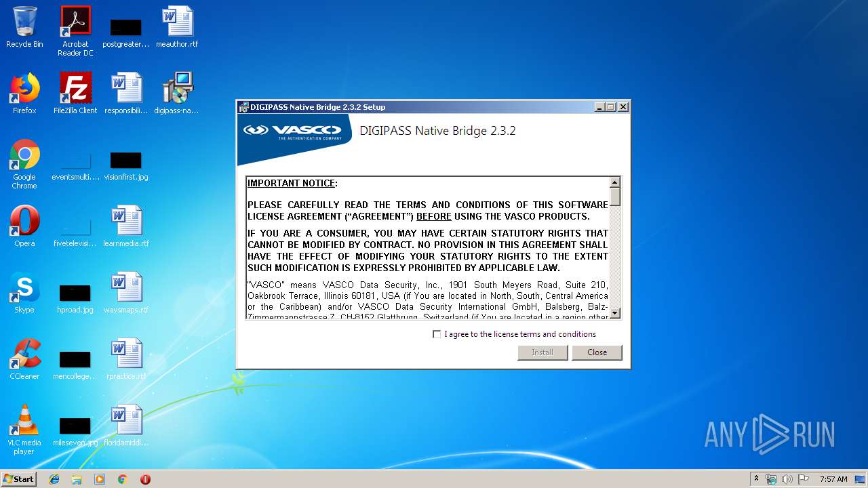The width and height of the screenshot is (868, 488).
Task: Open VLC media player shortcut
Action: point(24,430)
